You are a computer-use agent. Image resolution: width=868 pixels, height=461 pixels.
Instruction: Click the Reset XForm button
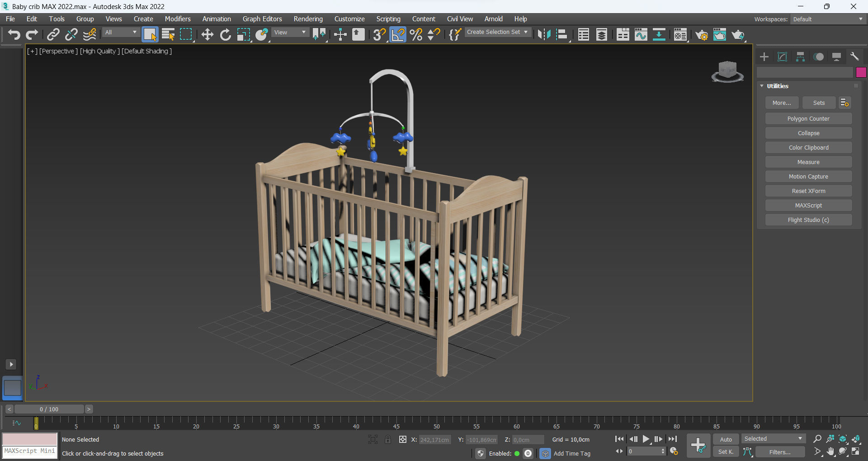[x=808, y=191]
